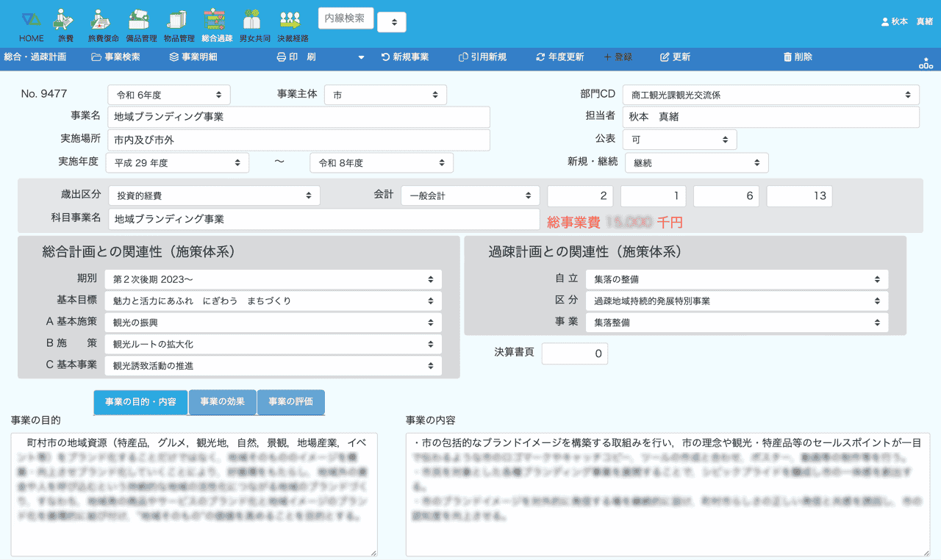Click 新規事業 to create new project
This screenshot has height=560, width=941.
tap(404, 57)
